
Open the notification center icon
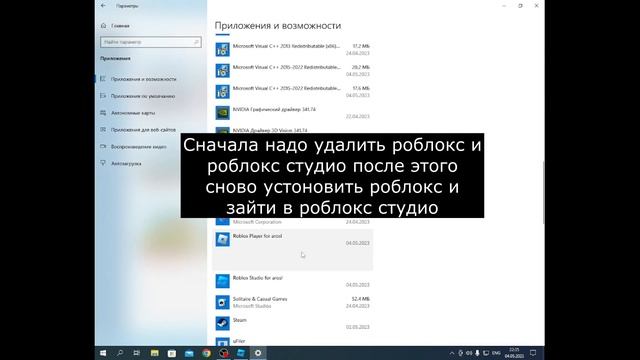(533, 353)
